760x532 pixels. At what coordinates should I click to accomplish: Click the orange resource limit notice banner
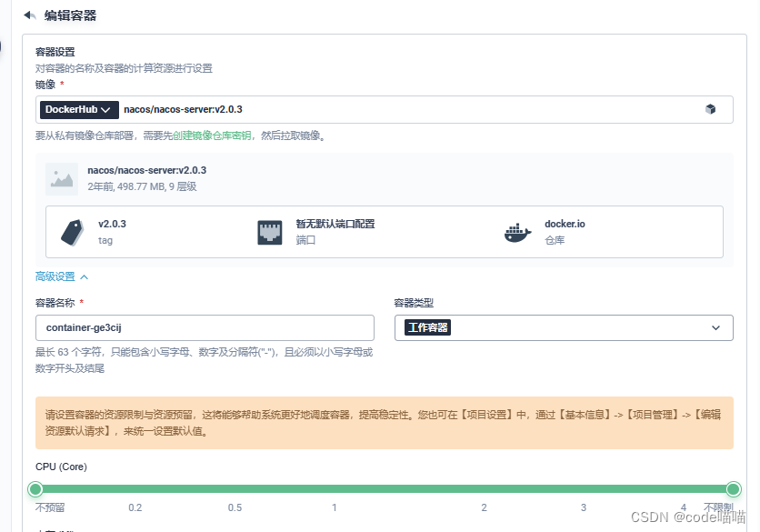point(385,423)
